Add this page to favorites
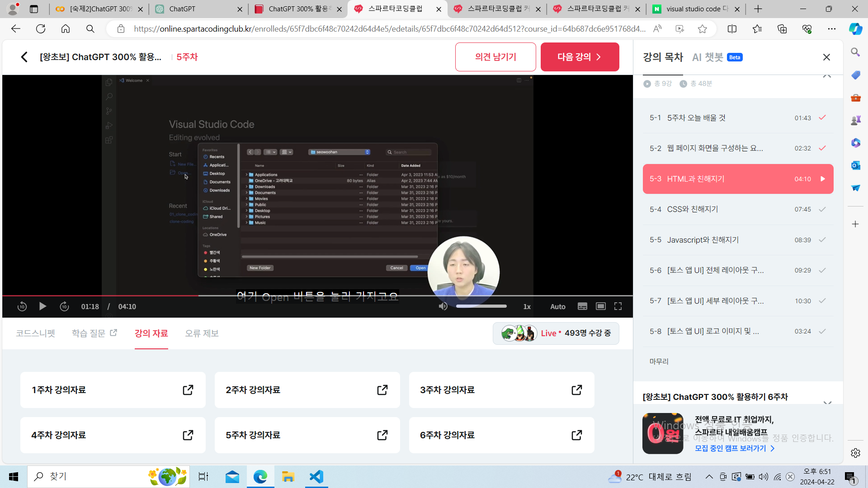Screen dimensions: 868x488 click(702, 29)
